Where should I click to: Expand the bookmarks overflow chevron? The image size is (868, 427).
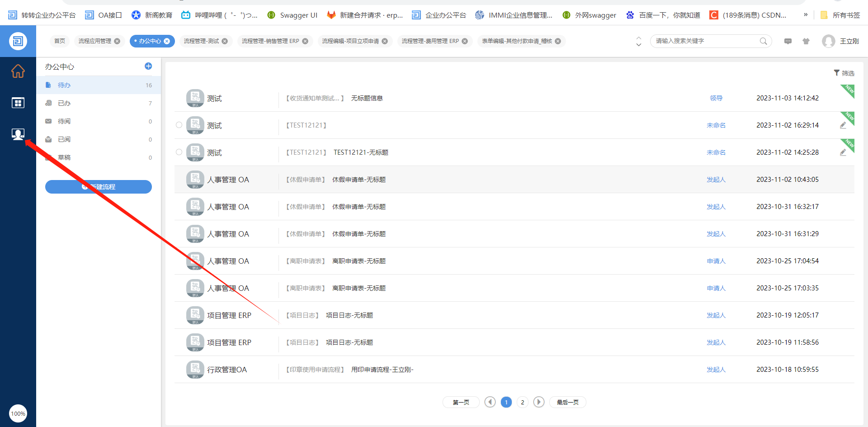806,14
